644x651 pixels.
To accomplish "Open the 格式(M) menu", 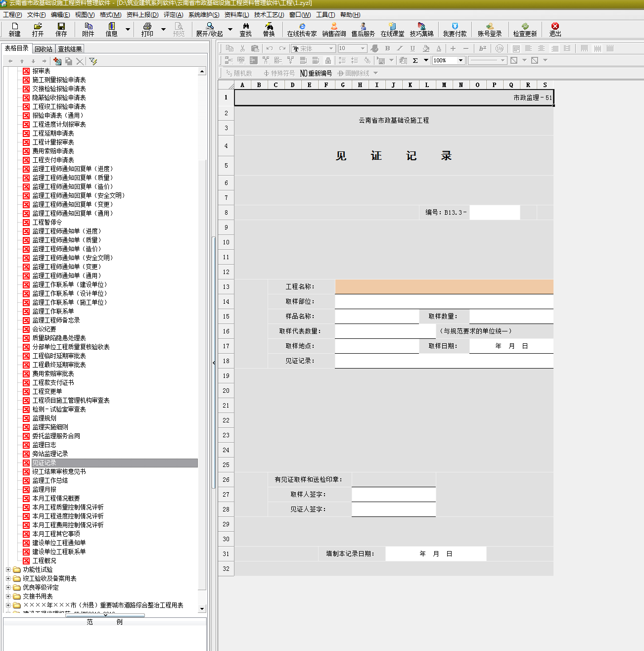I will tap(110, 15).
